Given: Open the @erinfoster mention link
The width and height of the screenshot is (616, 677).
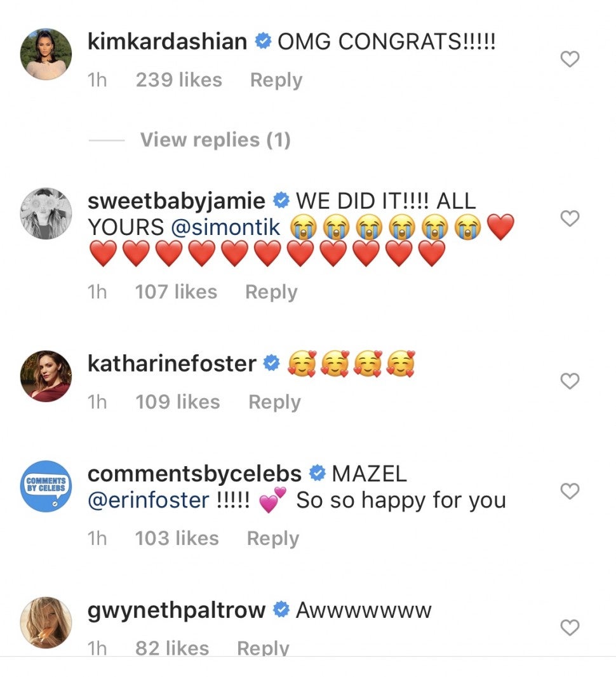Looking at the screenshot, I should coord(147,500).
